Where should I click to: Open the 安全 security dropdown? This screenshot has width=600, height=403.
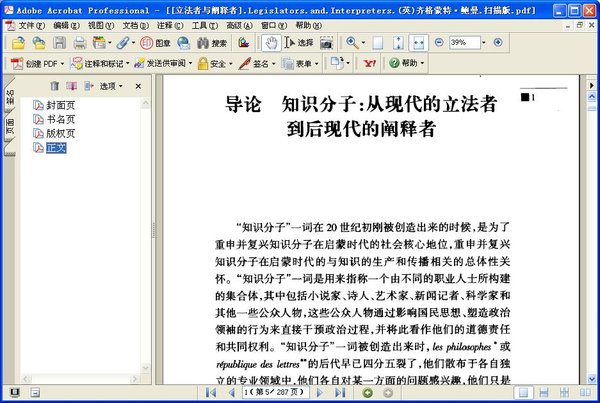(215, 64)
